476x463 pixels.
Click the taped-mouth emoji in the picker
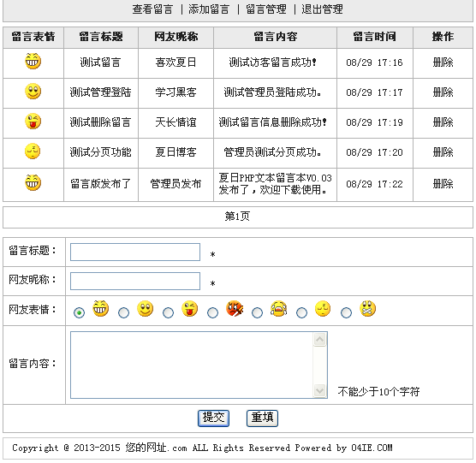click(x=367, y=309)
